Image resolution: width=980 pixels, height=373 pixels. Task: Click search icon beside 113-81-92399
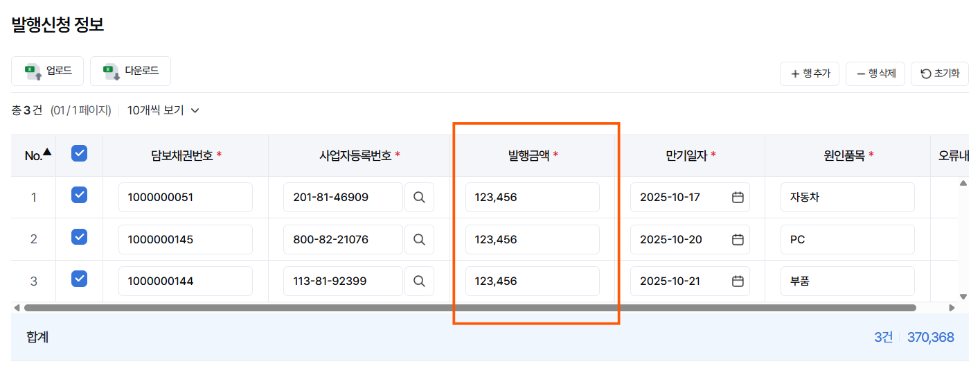pyautogui.click(x=419, y=281)
